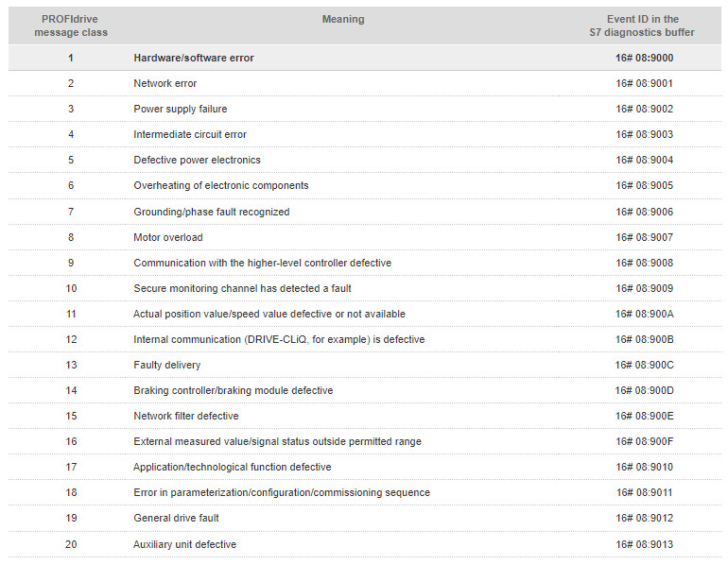728x565 pixels.
Task: Select event ID '16# 08:900A'
Action: click(x=645, y=314)
